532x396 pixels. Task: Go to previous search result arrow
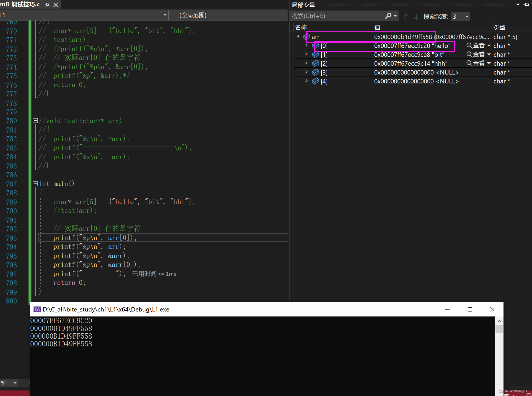tap(406, 17)
